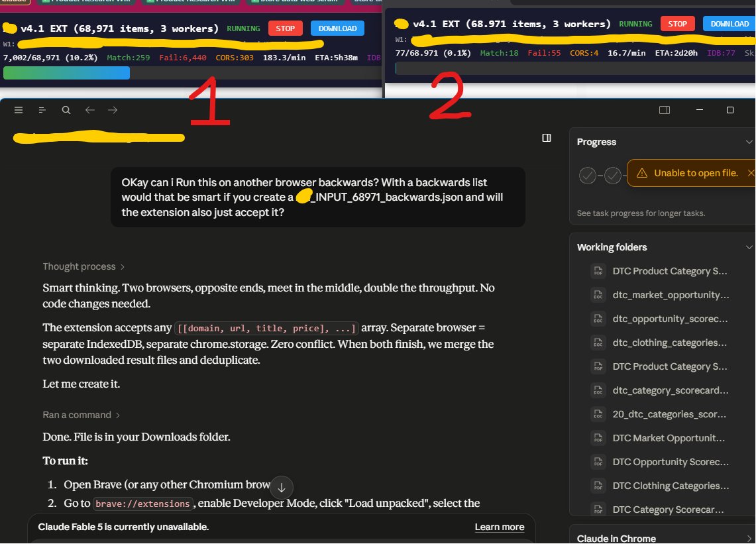Click the green-blue progress bar in window 1

pyautogui.click(x=66, y=73)
